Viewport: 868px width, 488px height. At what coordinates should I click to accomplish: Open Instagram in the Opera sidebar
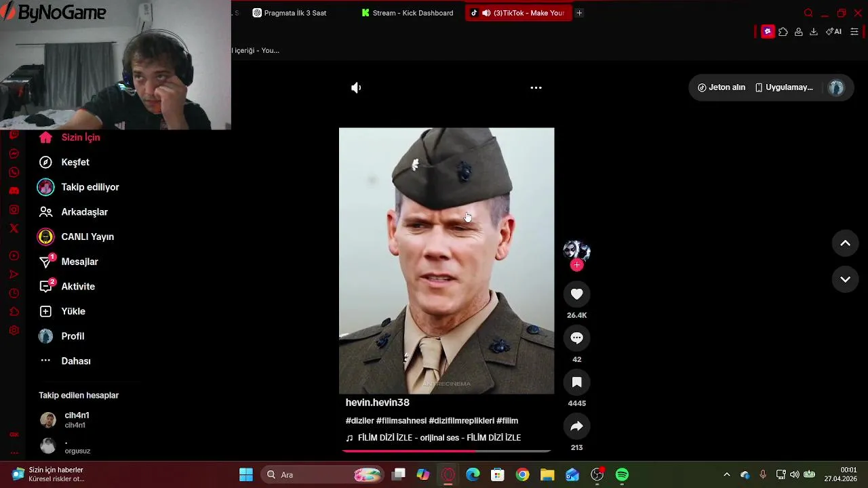14,210
